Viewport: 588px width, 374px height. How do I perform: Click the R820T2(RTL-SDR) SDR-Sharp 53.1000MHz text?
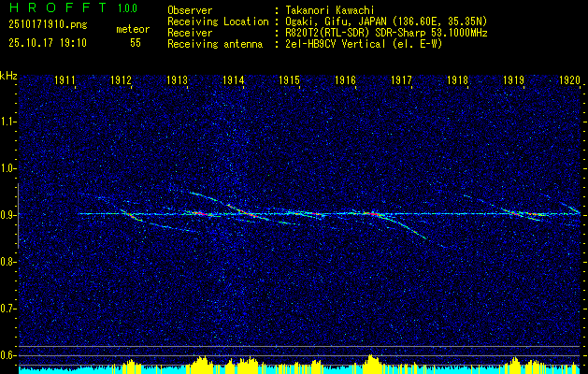(386, 33)
